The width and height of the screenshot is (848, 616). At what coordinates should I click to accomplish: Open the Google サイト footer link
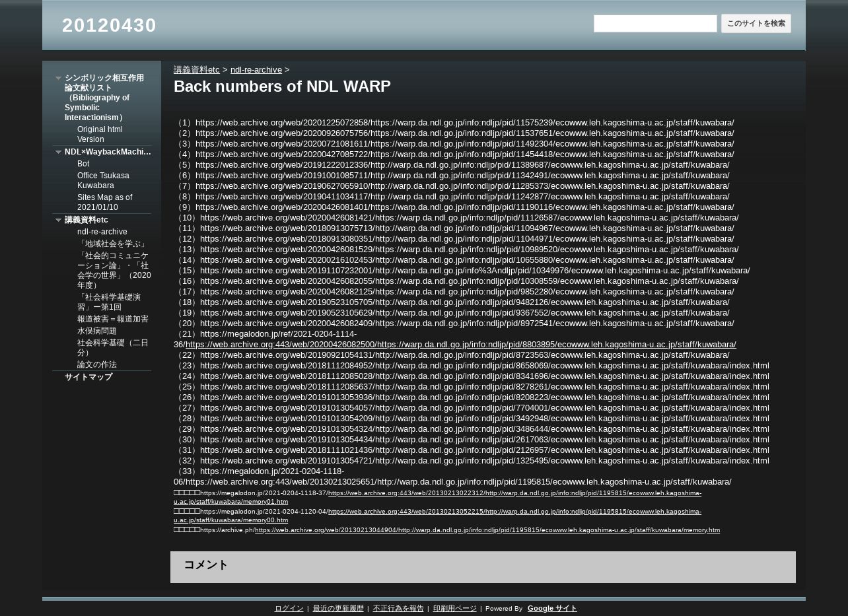[552, 609]
